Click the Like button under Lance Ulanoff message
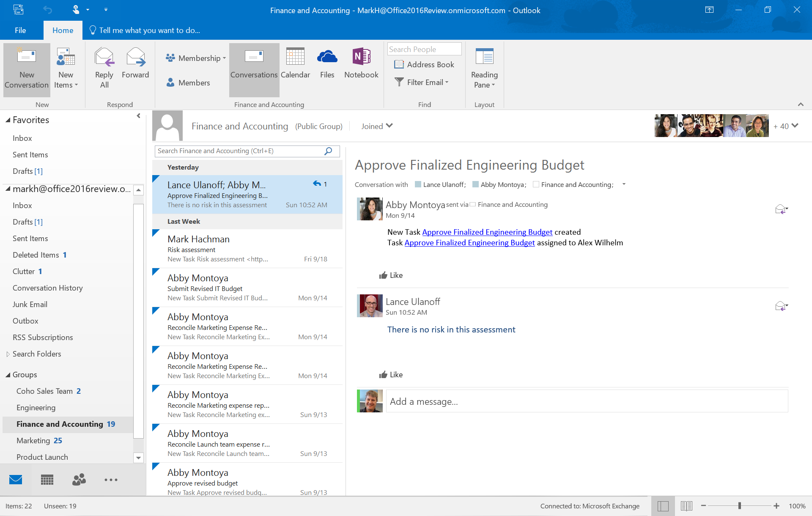The width and height of the screenshot is (812, 516). 391,374
